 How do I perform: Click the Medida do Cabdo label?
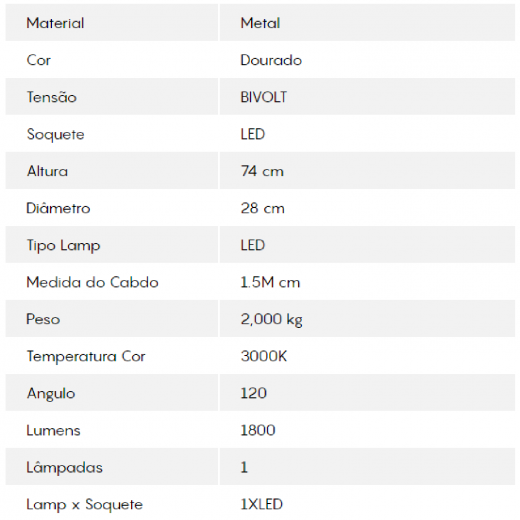point(92,282)
